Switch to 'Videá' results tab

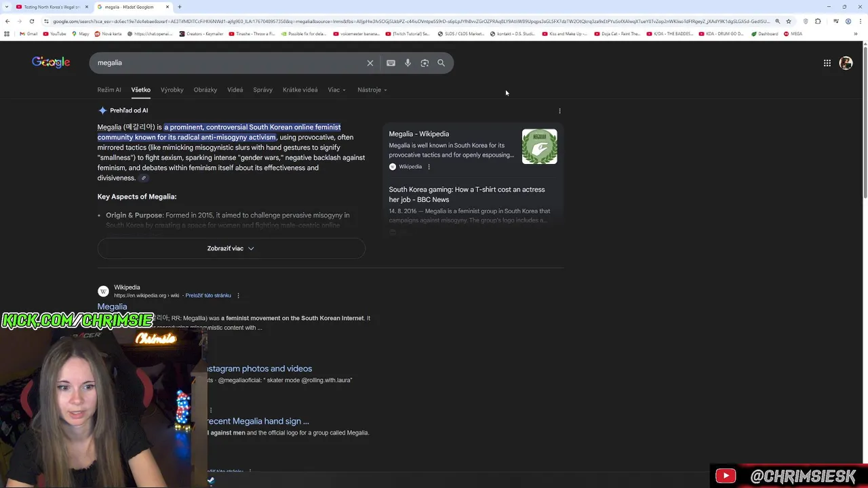[x=235, y=90]
